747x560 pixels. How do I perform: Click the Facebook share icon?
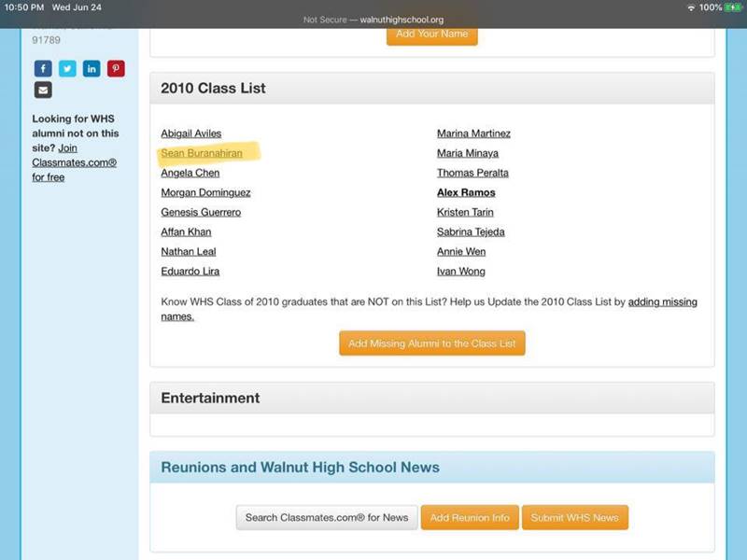click(x=43, y=68)
